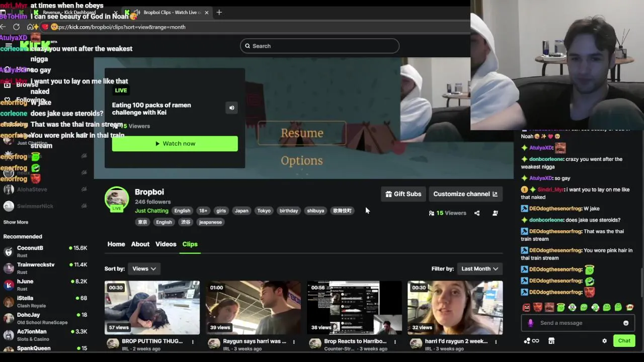
Task: Open chat settings gear icon
Action: (604, 341)
